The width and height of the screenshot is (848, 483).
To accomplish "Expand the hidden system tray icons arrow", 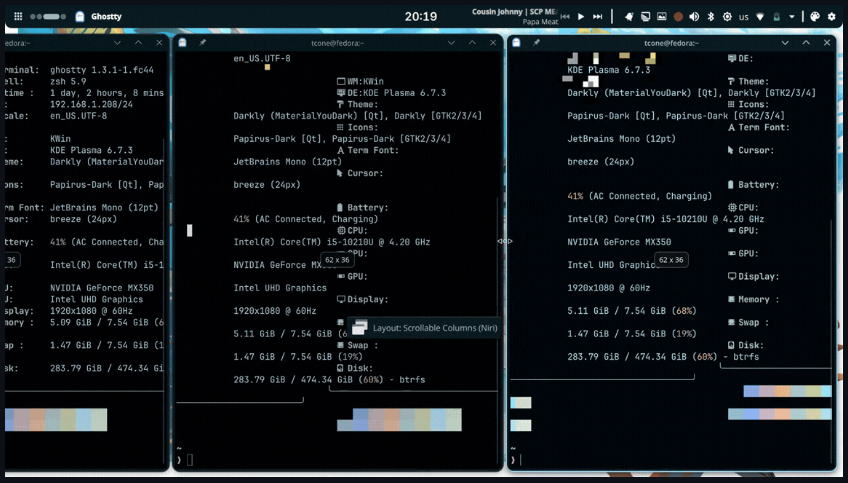I will click(x=792, y=17).
